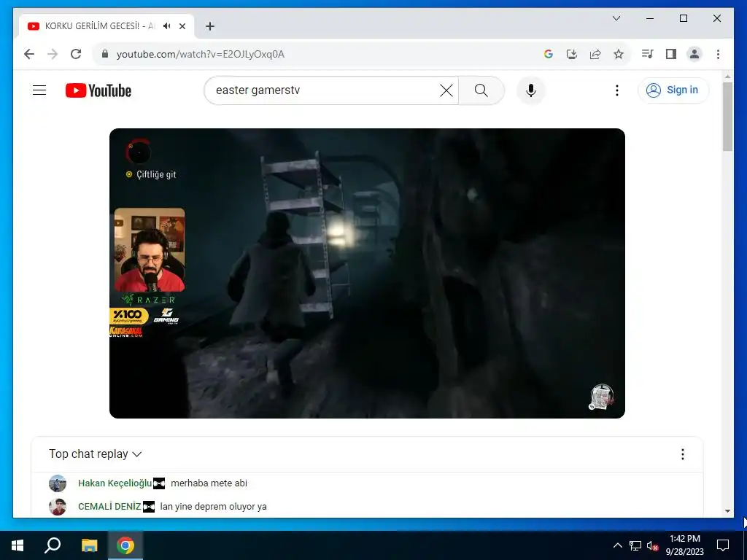
Task: Select 'merhaba mete abi' chat message
Action: point(209,483)
